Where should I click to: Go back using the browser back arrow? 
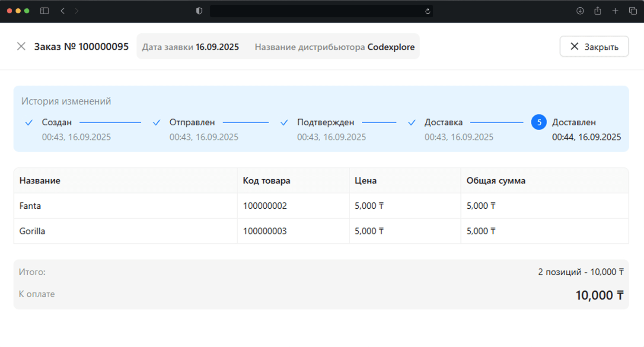tap(63, 11)
